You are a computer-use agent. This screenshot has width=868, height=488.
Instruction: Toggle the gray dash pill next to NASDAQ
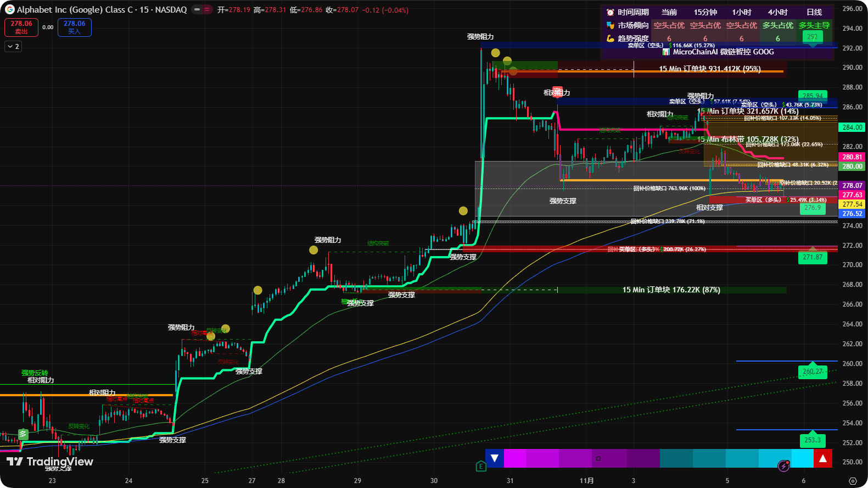point(197,10)
